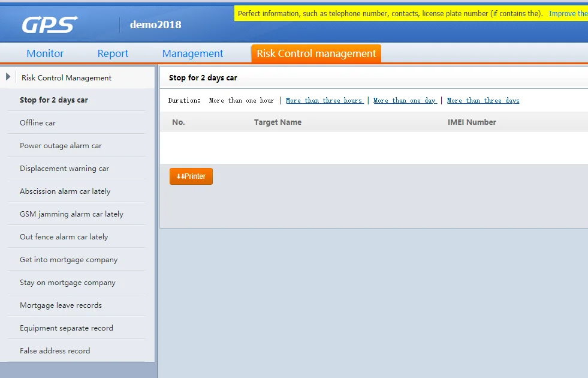Show Displacement warning car
The width and height of the screenshot is (588, 378).
coord(64,169)
